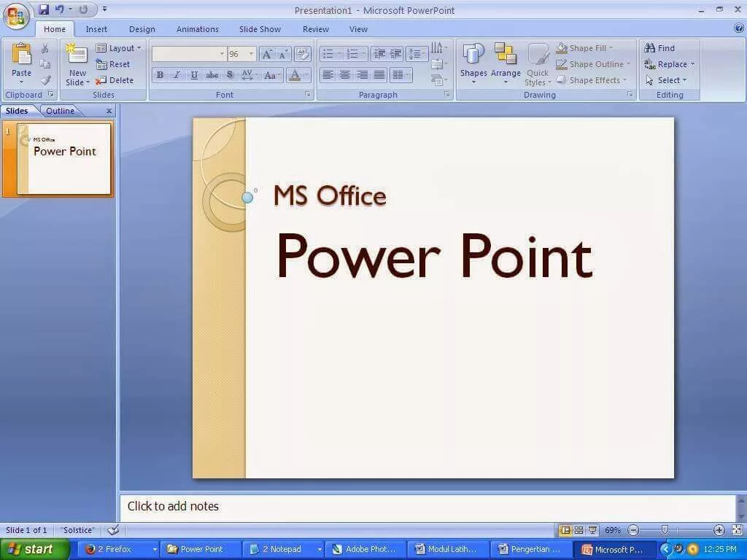Click the Paste clipboard icon

point(21,55)
